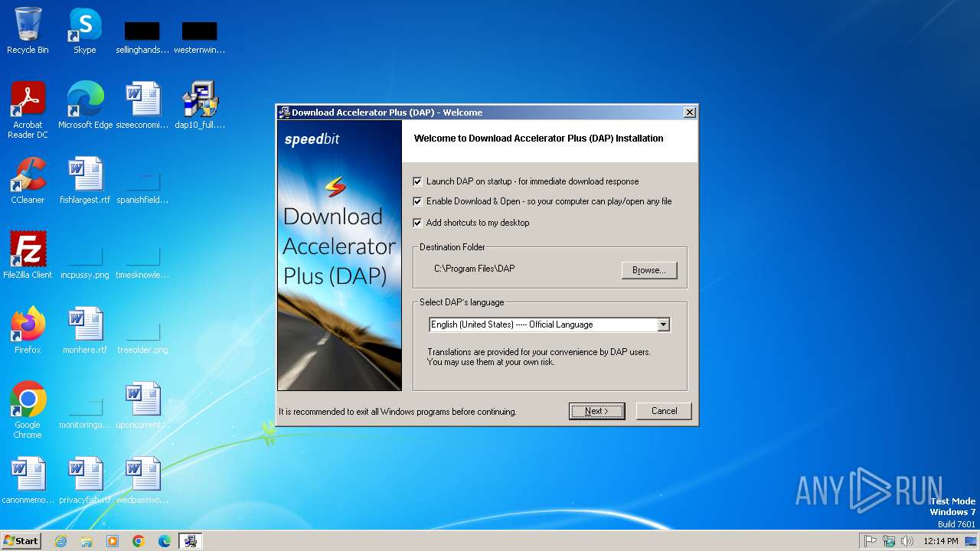Select the privacyfish.rtf document

click(x=85, y=481)
